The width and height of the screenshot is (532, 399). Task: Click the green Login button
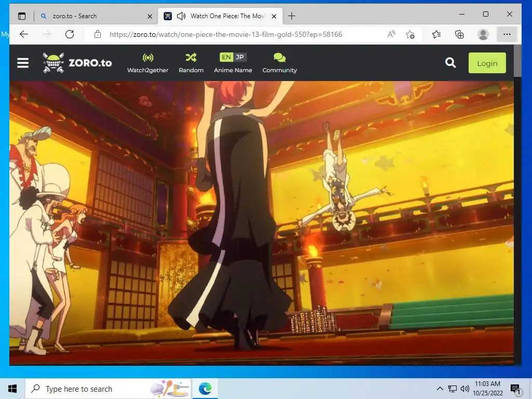(487, 63)
